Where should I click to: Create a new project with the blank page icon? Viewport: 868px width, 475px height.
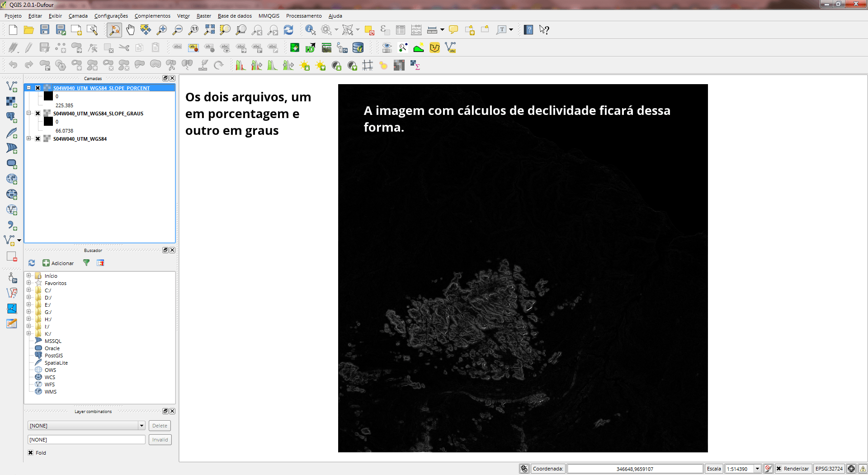(x=13, y=30)
